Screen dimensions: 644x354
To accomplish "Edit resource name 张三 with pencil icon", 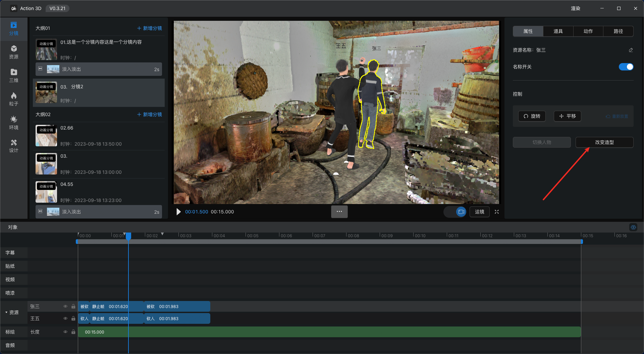I will pos(631,50).
